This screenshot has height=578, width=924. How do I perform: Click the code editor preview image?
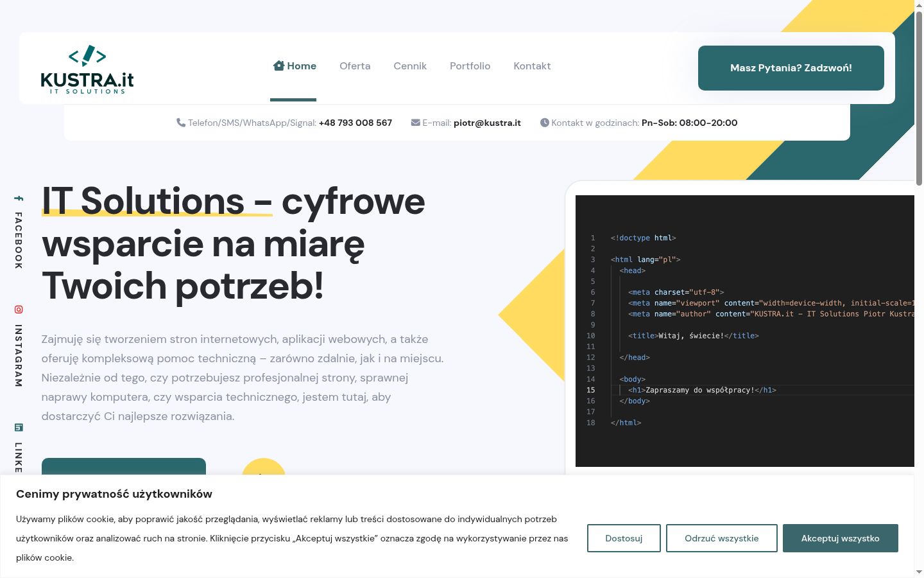pos(745,331)
